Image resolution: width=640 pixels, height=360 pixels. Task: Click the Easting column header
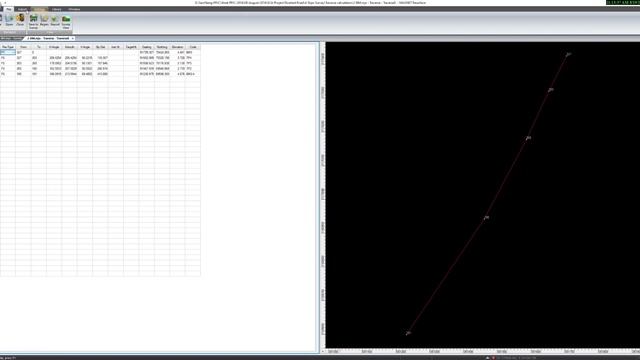click(147, 47)
